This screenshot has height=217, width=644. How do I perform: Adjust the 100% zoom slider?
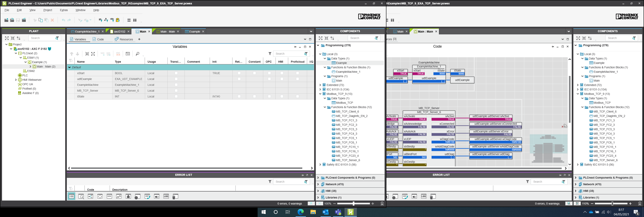point(353,204)
